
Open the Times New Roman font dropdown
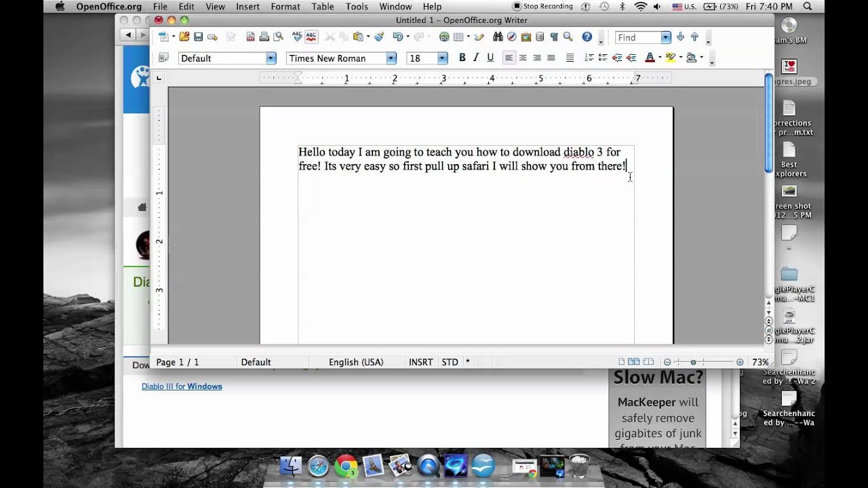tap(391, 58)
